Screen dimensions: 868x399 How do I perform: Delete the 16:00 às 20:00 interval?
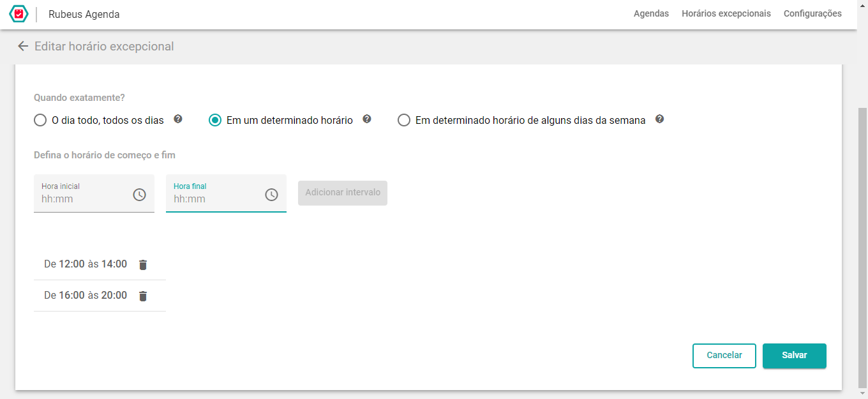[x=143, y=296]
